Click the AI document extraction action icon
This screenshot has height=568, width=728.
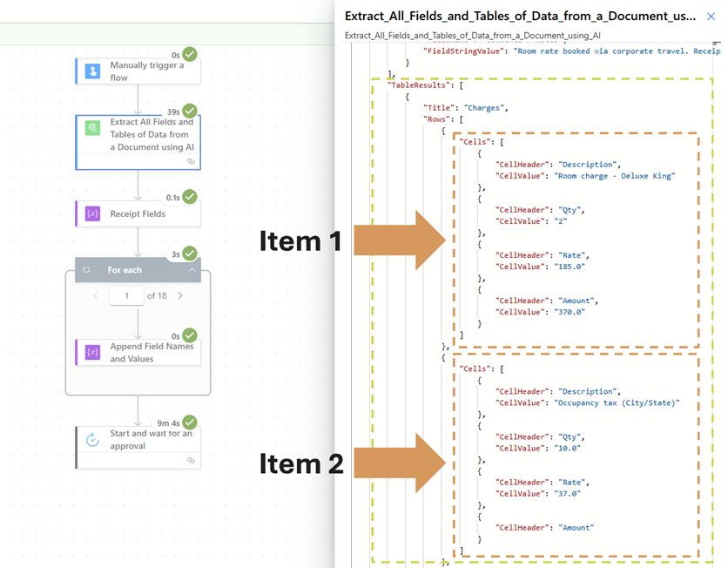click(x=92, y=127)
